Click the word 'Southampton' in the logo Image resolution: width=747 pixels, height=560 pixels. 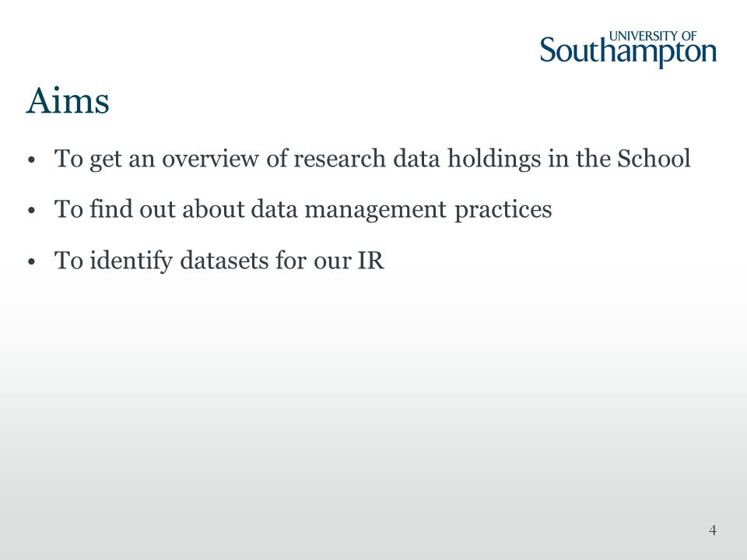coord(628,52)
